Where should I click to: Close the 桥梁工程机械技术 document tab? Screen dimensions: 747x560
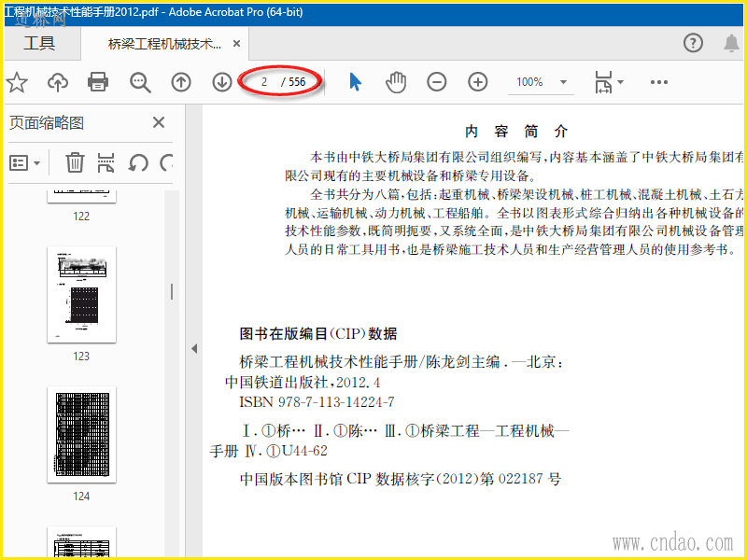[x=236, y=44]
